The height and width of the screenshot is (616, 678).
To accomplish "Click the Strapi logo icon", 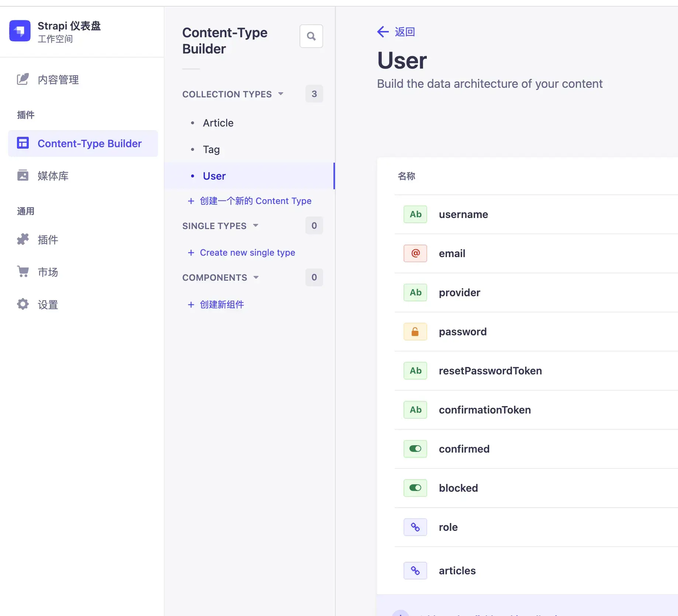I will pos(20,31).
